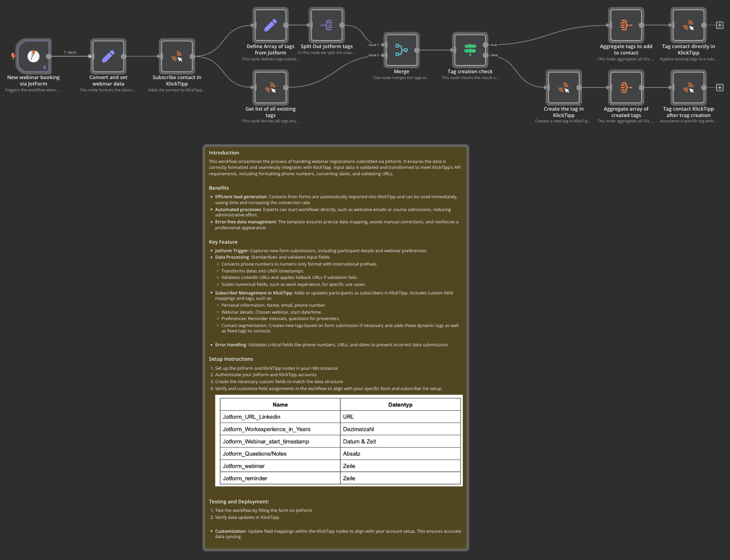Click the Dezimalzahl table cell
The image size is (730, 560).
click(400, 429)
